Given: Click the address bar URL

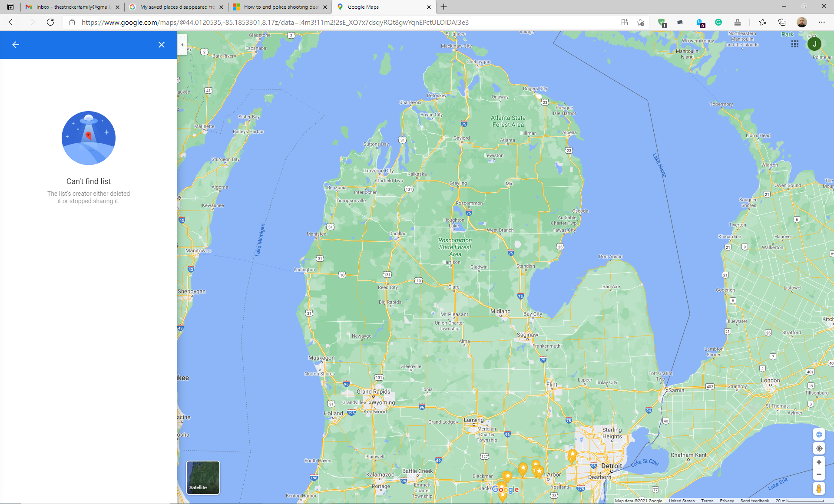Looking at the screenshot, I should click(x=275, y=23).
